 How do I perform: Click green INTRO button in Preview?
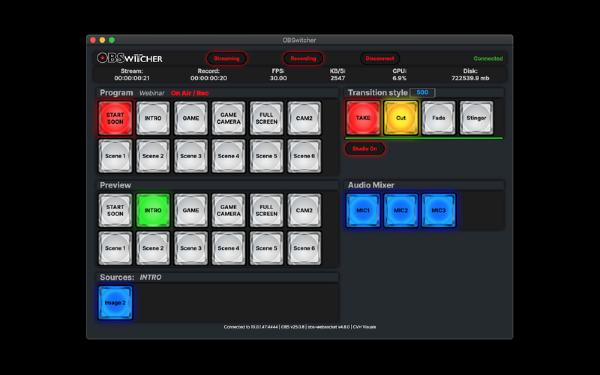coord(153,210)
